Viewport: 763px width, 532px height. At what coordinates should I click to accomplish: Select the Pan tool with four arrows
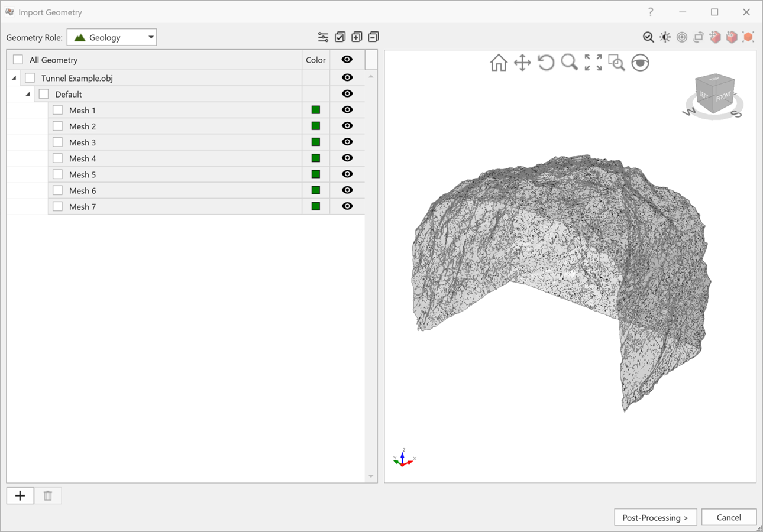pos(522,63)
